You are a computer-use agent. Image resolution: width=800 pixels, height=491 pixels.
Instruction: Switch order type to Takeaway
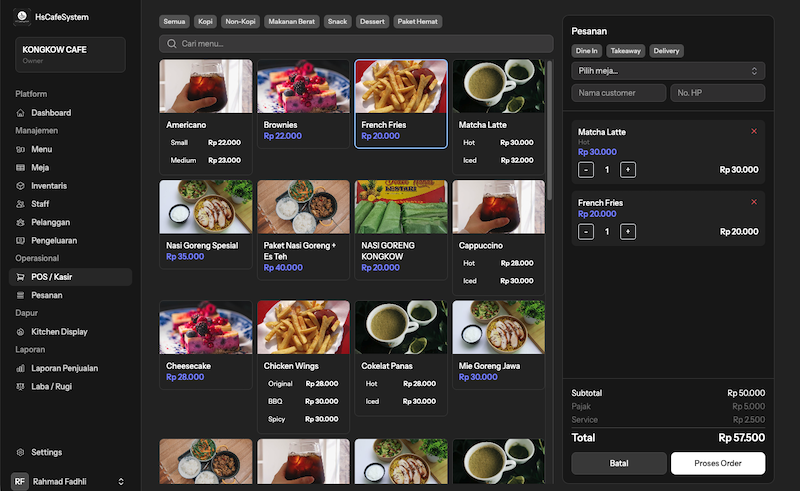pyautogui.click(x=626, y=51)
